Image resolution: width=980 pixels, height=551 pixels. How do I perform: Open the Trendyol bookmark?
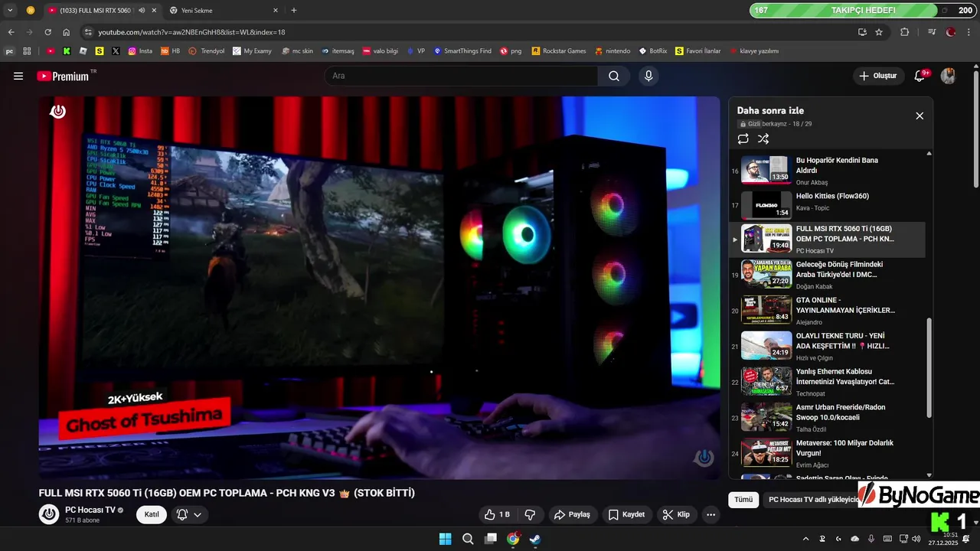click(207, 51)
